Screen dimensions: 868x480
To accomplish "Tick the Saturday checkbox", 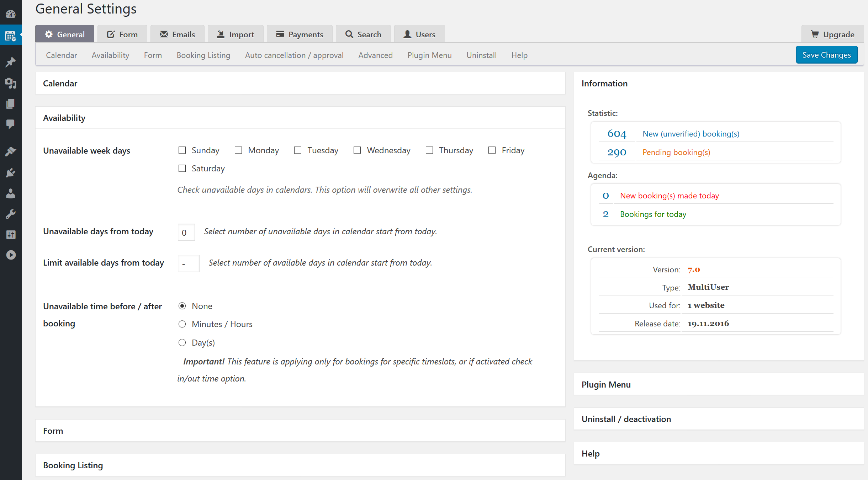I will pyautogui.click(x=182, y=169).
